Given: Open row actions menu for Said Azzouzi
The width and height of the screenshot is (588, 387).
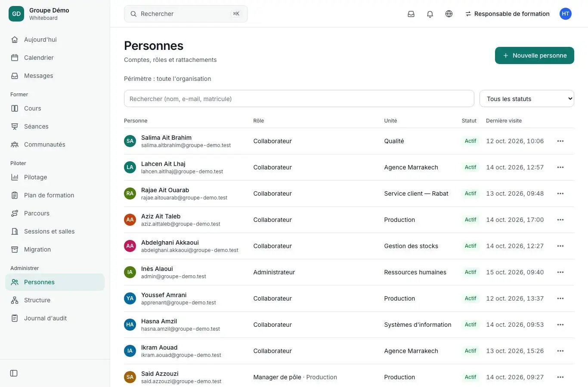Looking at the screenshot, I should click(560, 377).
